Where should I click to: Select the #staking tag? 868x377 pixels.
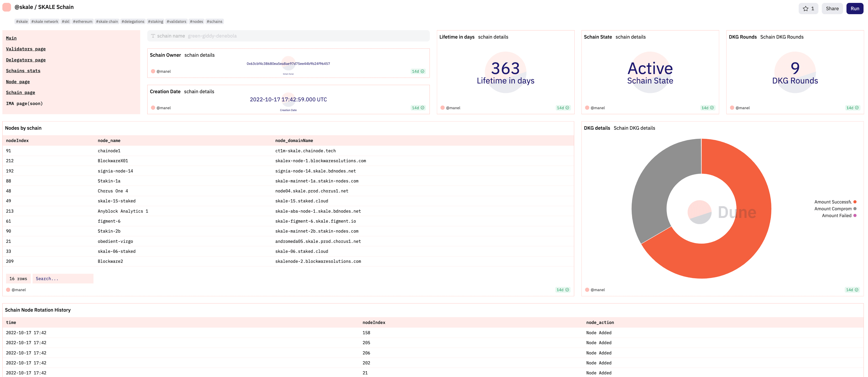click(x=155, y=22)
